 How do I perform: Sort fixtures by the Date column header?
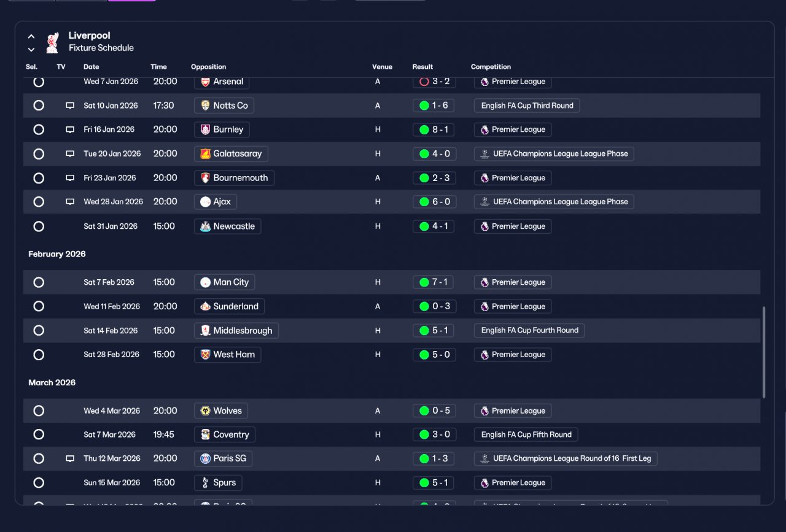pos(91,67)
